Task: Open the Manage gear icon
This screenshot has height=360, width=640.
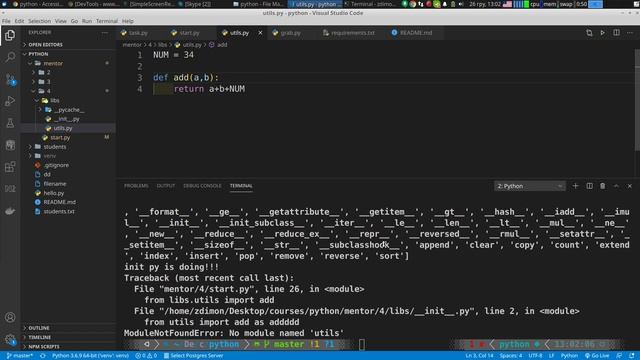Action: coord(10,339)
